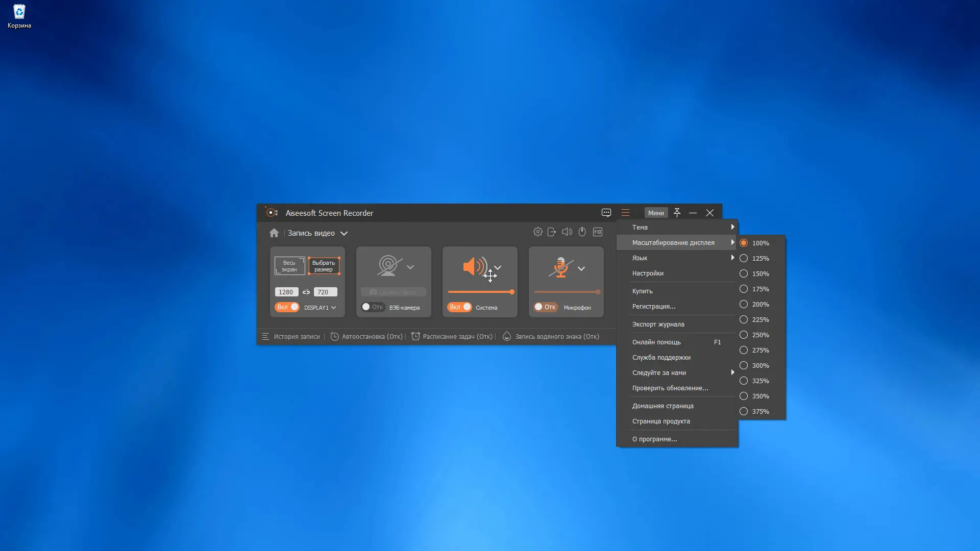Viewport: 980px width, 551px height.
Task: Click the Home icon in recorder
Action: (274, 233)
